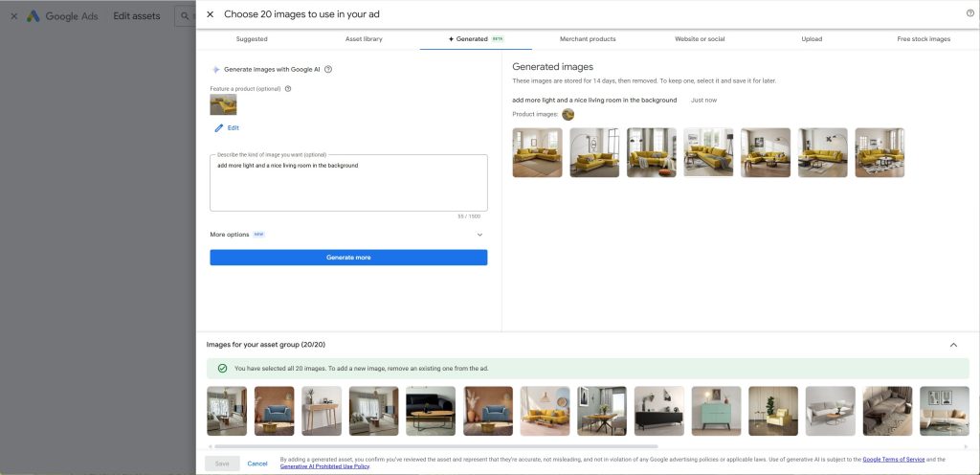The width and height of the screenshot is (980, 475).
Task: Open the Merchant products tab
Action: tap(588, 38)
